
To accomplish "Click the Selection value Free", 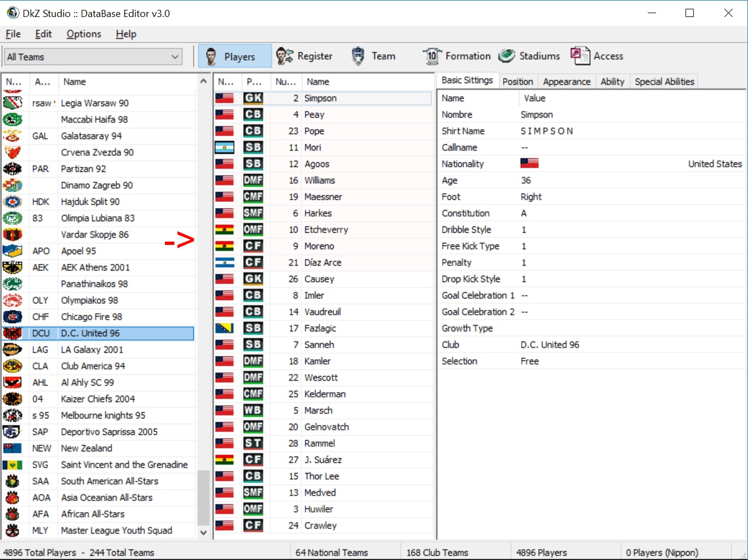I will [x=529, y=361].
